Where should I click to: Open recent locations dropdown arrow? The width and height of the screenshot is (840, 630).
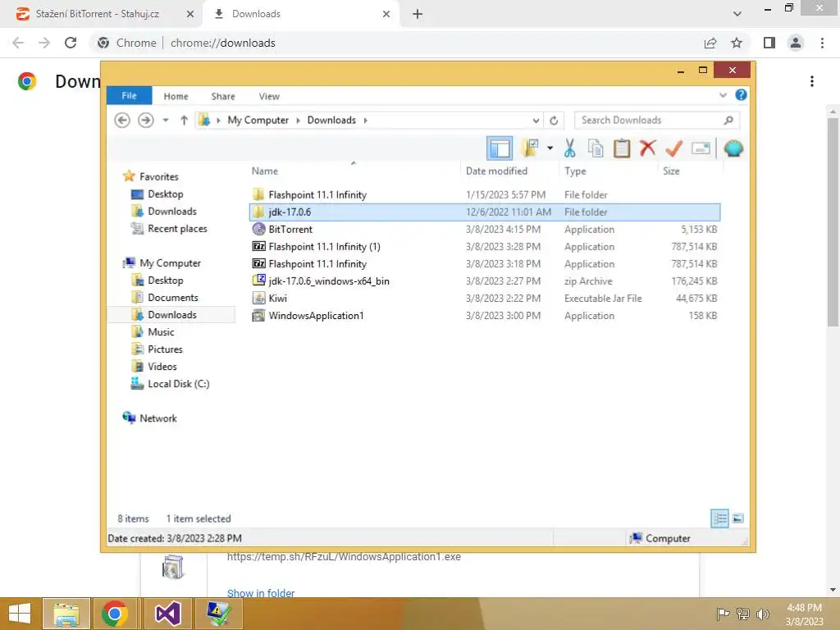[166, 120]
